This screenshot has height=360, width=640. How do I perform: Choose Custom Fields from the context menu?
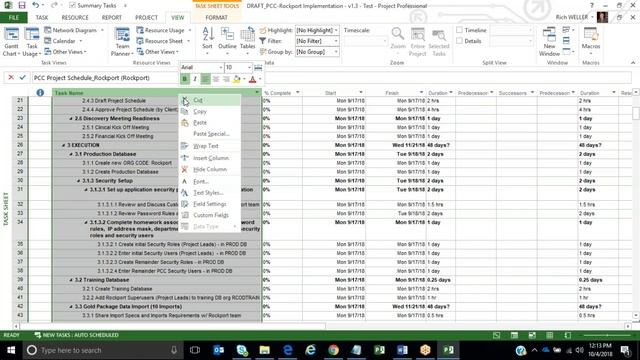(209, 215)
